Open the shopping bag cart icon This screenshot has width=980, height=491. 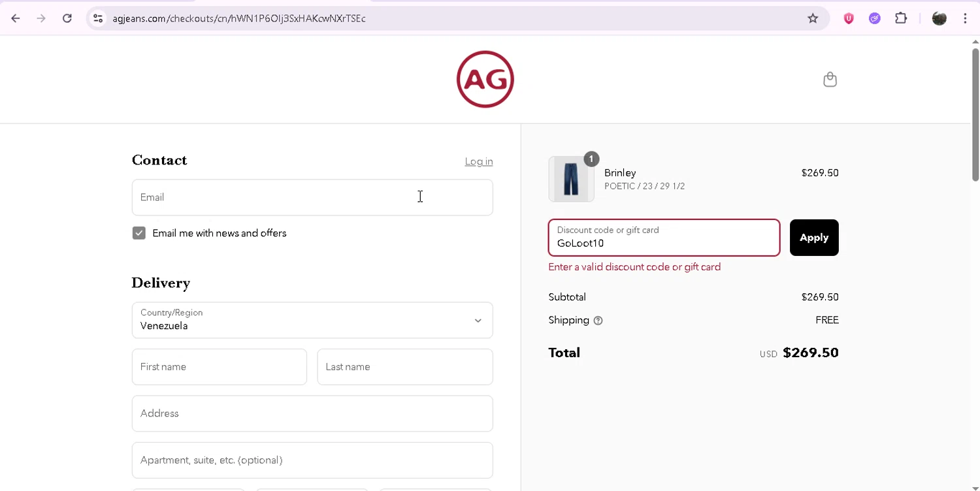[830, 80]
